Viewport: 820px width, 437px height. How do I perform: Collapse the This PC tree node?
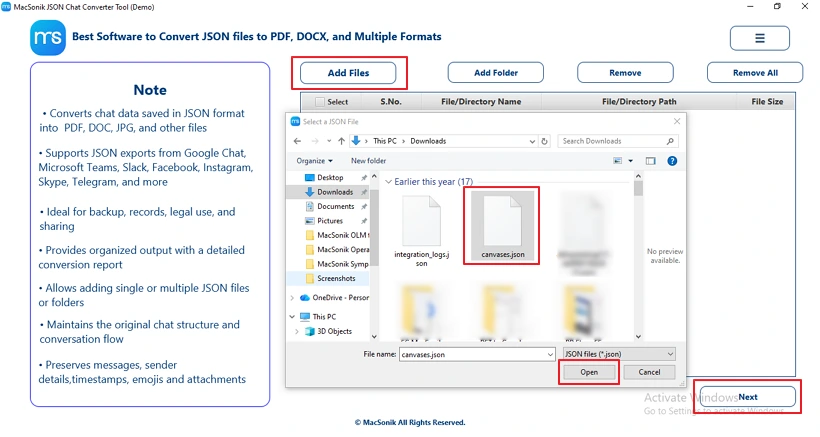tap(292, 317)
